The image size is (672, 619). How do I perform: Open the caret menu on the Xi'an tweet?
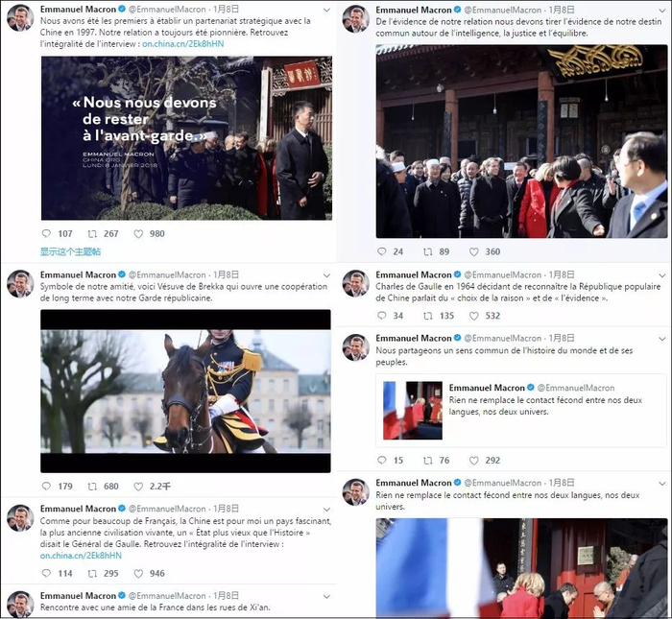[326, 596]
